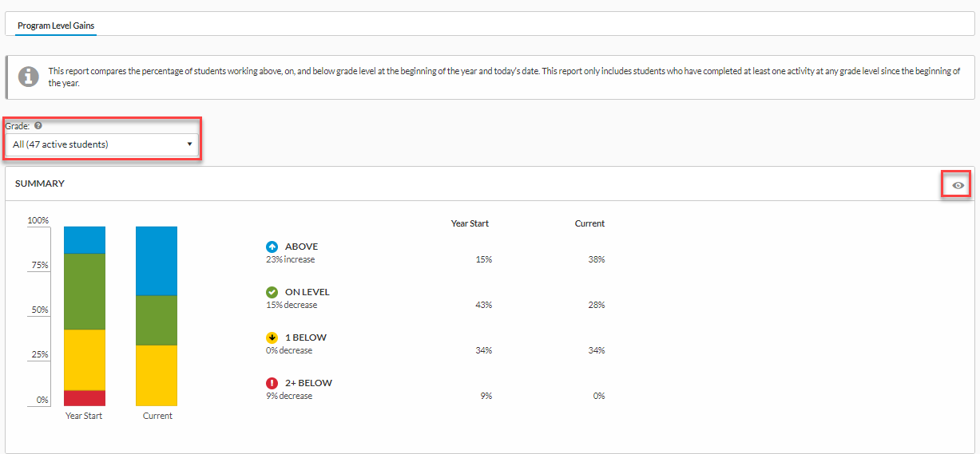Open the Program Level Gains tab
This screenshot has height=454, width=980.
click(x=56, y=26)
